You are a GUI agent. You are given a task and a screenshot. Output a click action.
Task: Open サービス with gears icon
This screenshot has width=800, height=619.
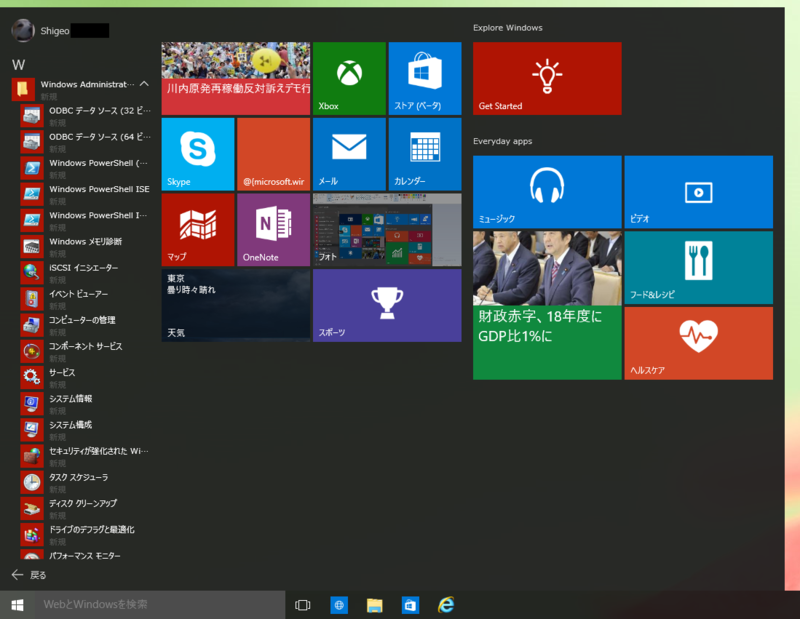click(86, 377)
